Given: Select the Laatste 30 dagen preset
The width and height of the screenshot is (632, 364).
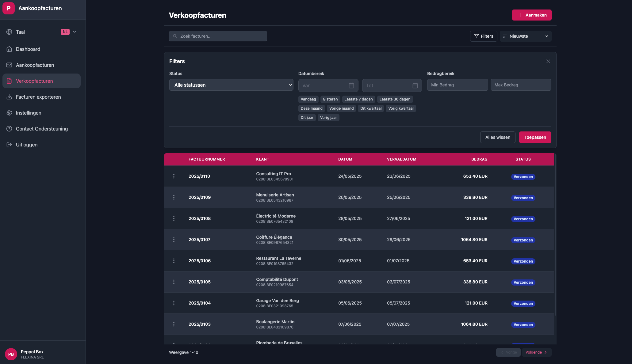Looking at the screenshot, I should pyautogui.click(x=395, y=99).
